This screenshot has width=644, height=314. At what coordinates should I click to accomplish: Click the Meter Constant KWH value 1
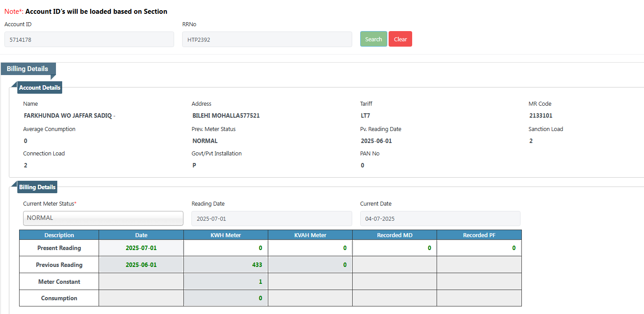click(226, 282)
